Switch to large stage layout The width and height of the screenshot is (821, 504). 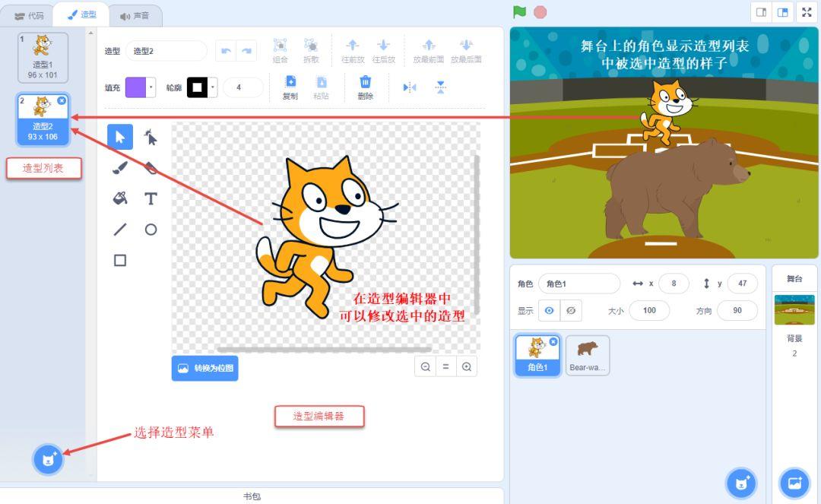(x=782, y=13)
